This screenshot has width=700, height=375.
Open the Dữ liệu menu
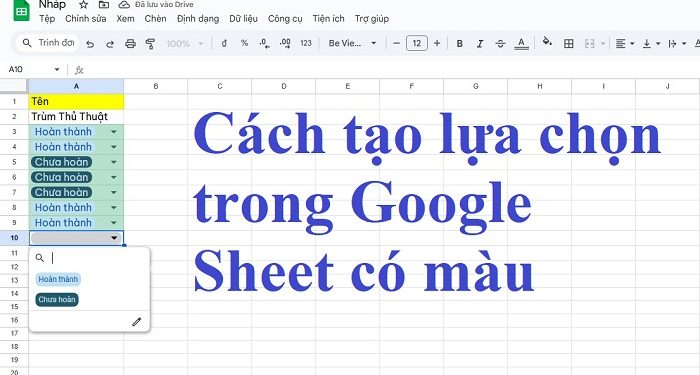point(243,19)
